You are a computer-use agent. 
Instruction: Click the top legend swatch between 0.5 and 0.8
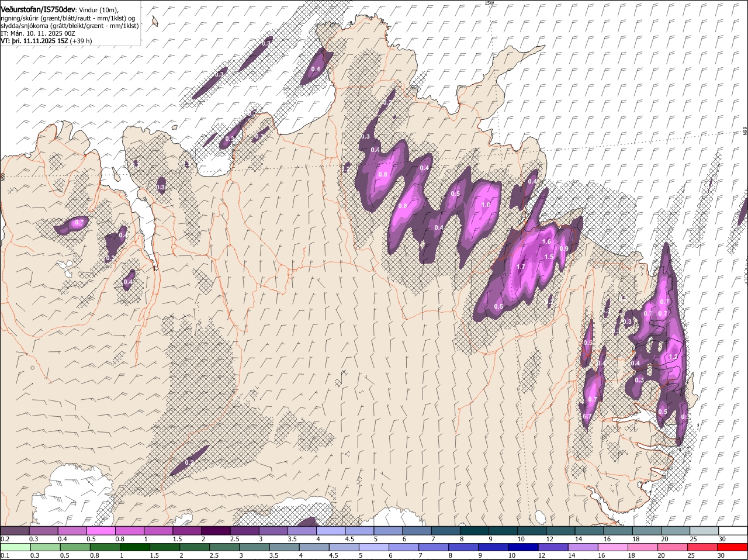point(101,530)
